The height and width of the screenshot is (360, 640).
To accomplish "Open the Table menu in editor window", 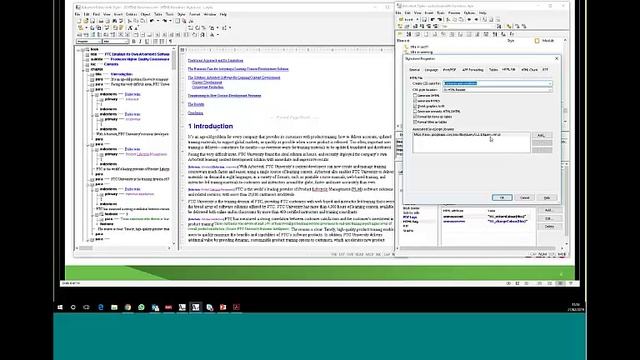I will click(x=158, y=14).
